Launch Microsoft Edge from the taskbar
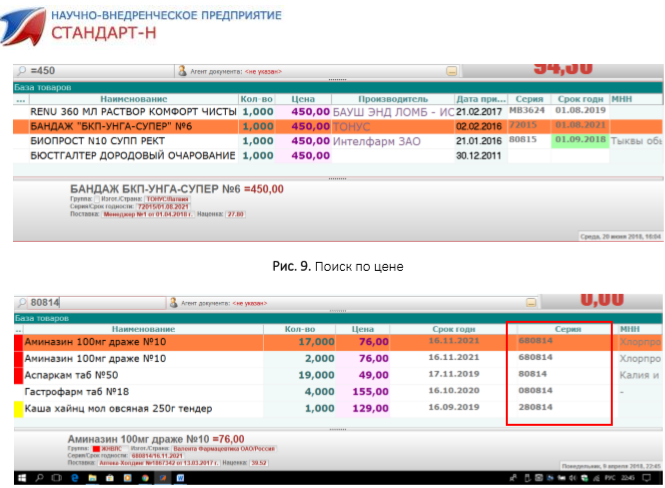 75,478
